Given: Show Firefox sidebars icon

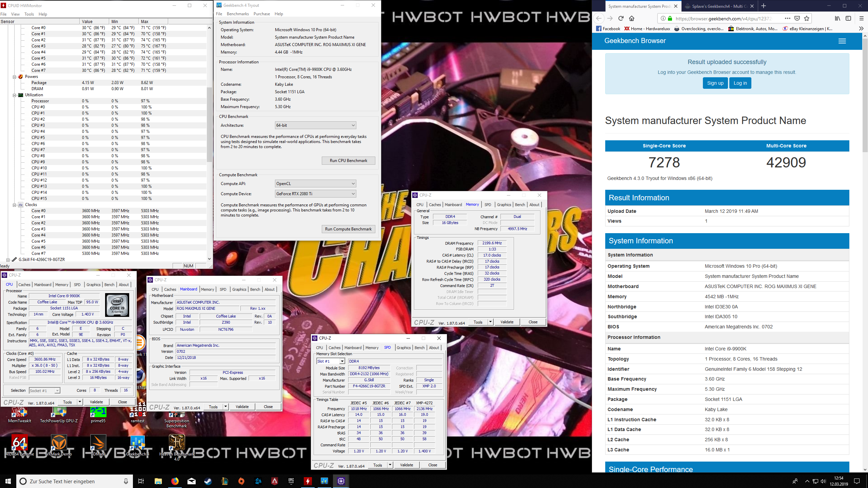Looking at the screenshot, I should 848,18.
